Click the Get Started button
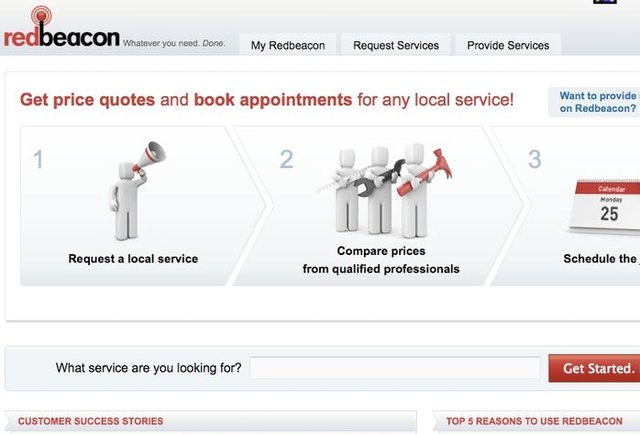The width and height of the screenshot is (640, 434). (594, 368)
